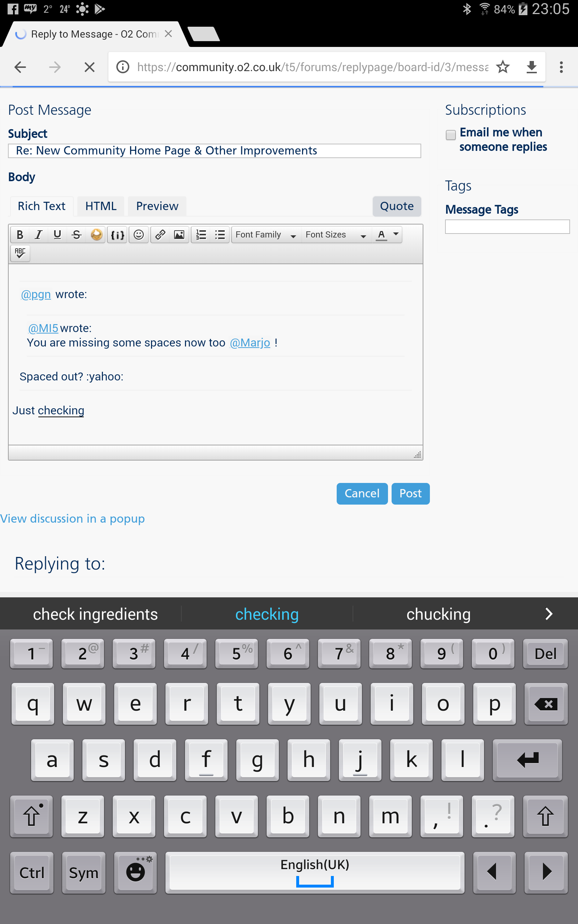Viewport: 578px width, 924px height.
Task: Click the Post button
Action: [x=411, y=493]
